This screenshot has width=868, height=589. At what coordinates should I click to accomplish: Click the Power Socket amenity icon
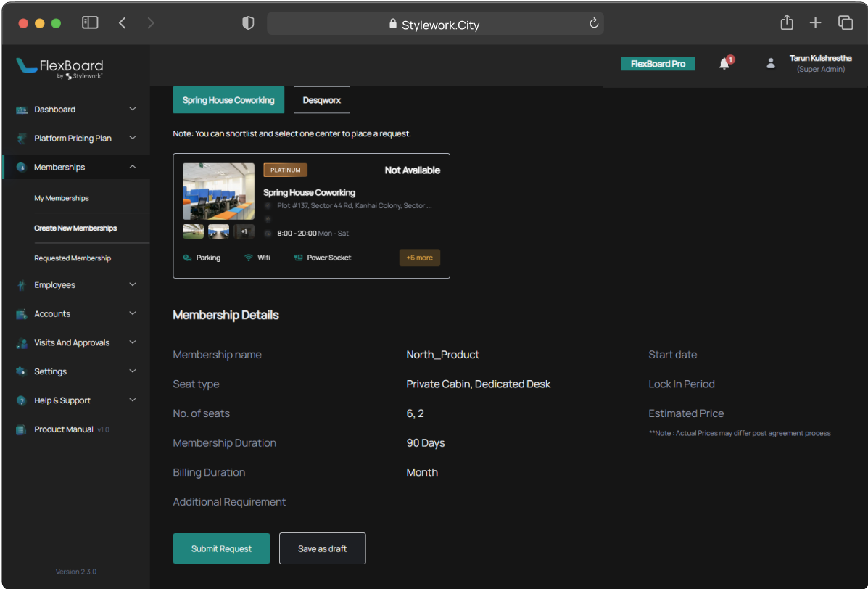298,258
